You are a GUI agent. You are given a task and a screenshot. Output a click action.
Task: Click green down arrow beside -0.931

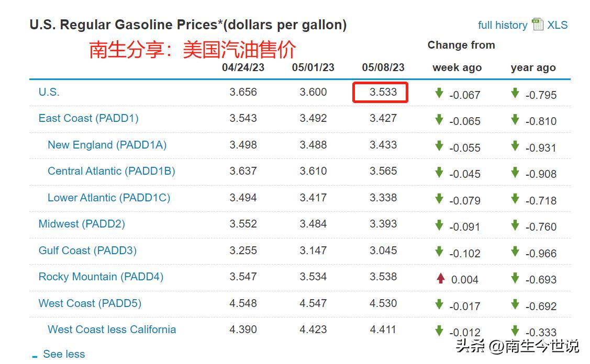pos(515,146)
